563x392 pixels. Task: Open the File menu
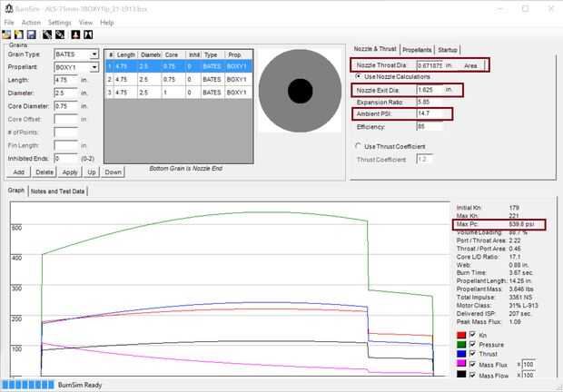coord(9,23)
